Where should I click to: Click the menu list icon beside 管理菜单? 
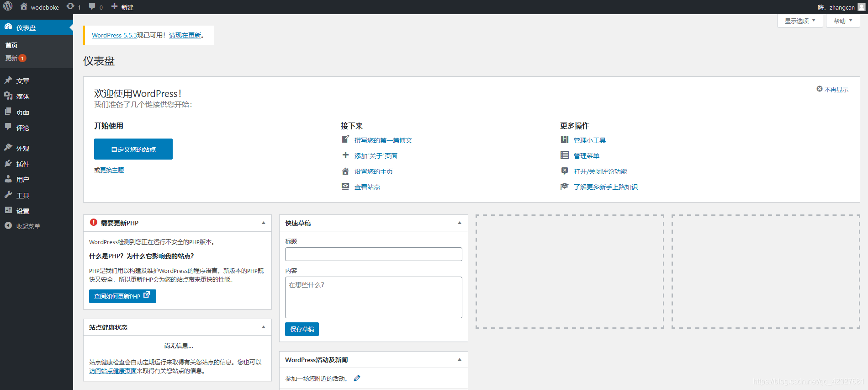(x=565, y=155)
